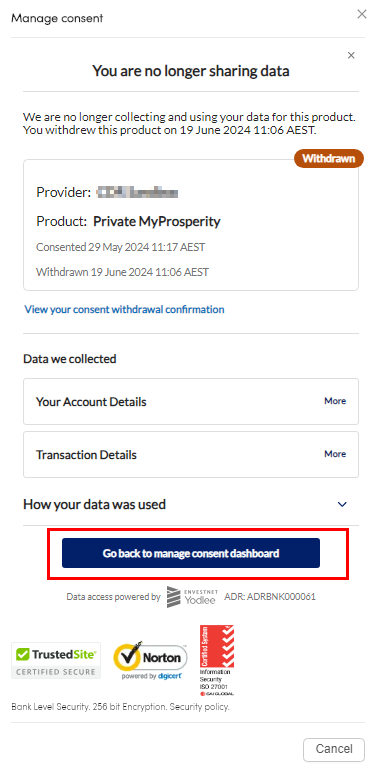Click the ADR: ADRBNK000061 text

tap(270, 597)
